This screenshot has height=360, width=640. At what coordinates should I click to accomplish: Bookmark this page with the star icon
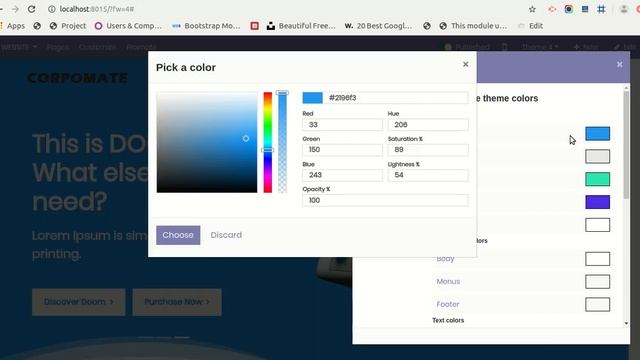tap(532, 9)
